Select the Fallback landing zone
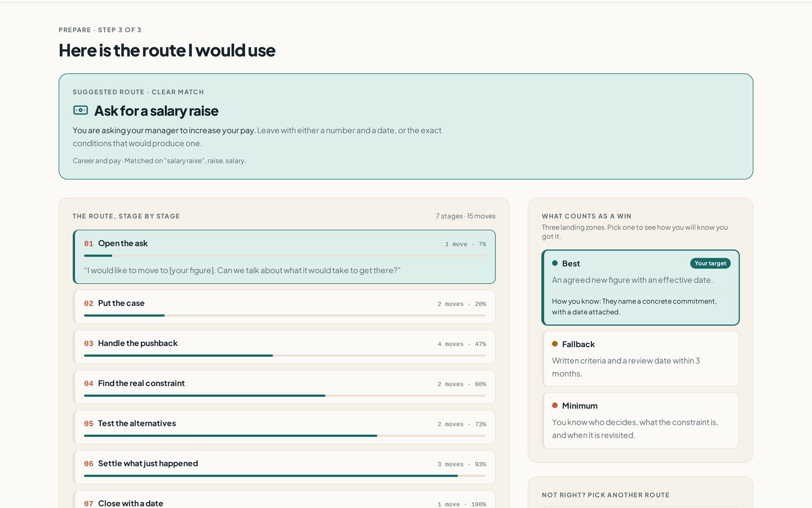Image resolution: width=812 pixels, height=508 pixels. [x=641, y=359]
